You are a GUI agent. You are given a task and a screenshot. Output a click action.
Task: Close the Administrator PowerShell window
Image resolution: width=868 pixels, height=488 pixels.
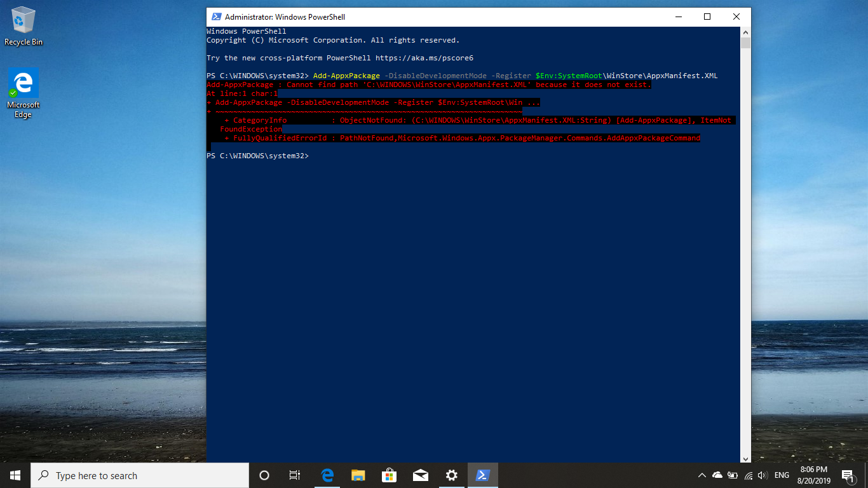click(736, 17)
